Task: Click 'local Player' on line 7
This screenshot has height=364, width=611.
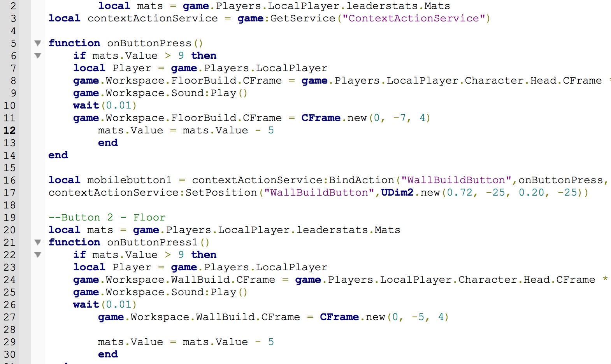Action: click(112, 68)
